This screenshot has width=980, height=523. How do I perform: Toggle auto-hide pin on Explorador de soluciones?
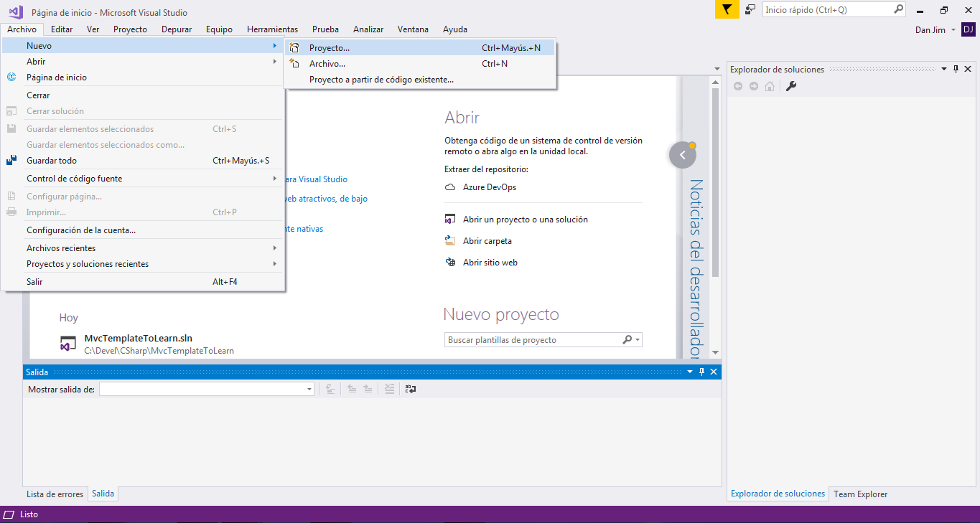point(956,70)
